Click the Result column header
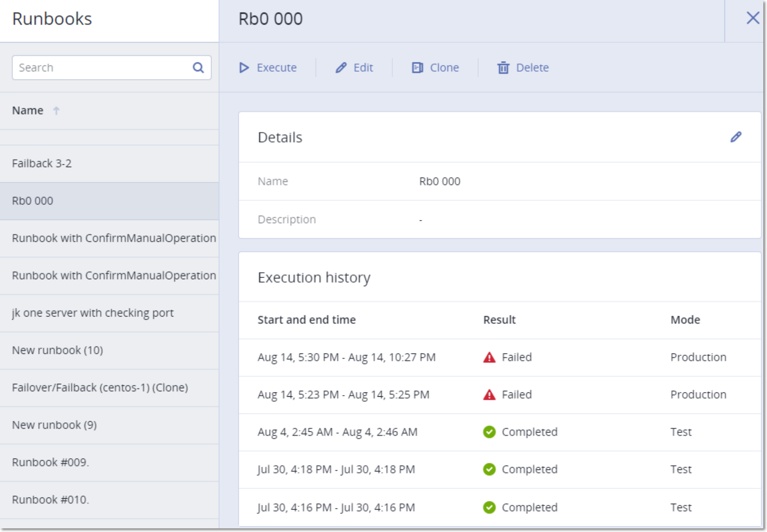 click(x=499, y=320)
